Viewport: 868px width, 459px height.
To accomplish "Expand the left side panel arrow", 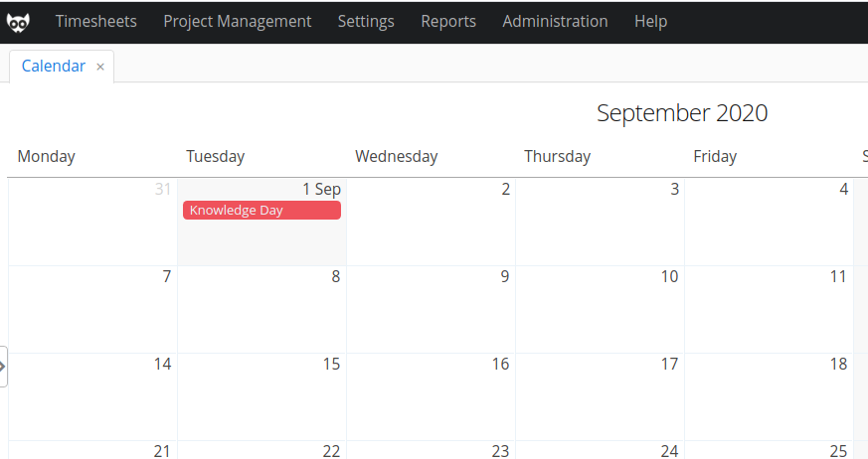I will tap(3, 366).
